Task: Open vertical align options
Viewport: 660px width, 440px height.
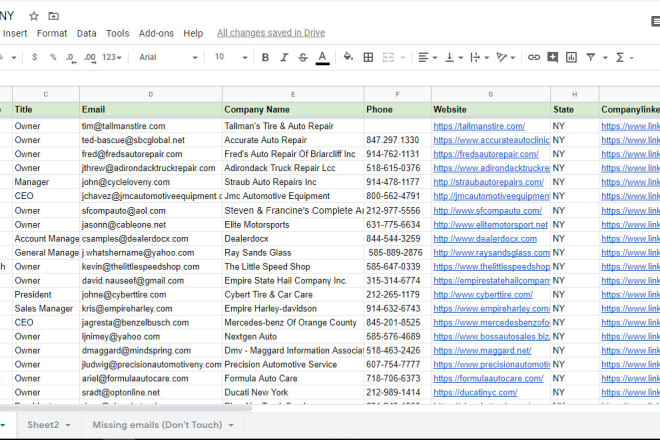Action: click(x=454, y=57)
